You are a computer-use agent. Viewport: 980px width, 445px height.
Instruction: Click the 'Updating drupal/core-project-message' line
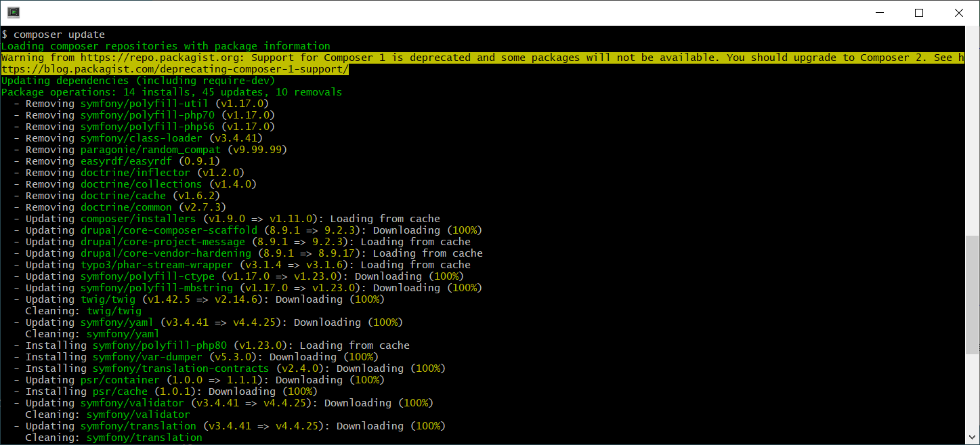[x=242, y=242]
